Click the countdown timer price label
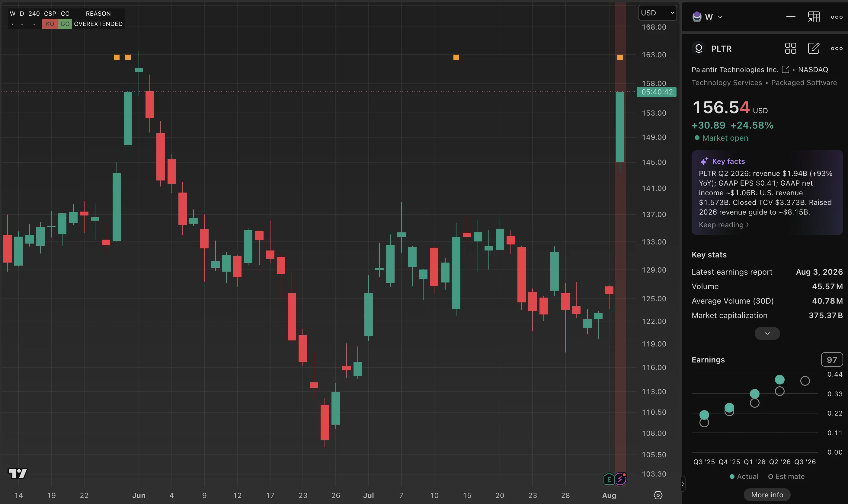Viewport: 848px width, 504px height. click(656, 92)
